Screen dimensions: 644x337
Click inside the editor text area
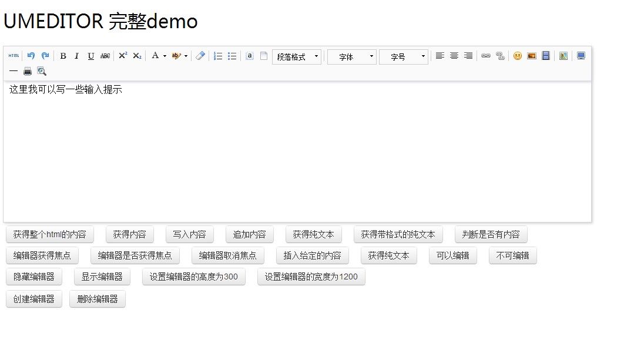point(297,151)
